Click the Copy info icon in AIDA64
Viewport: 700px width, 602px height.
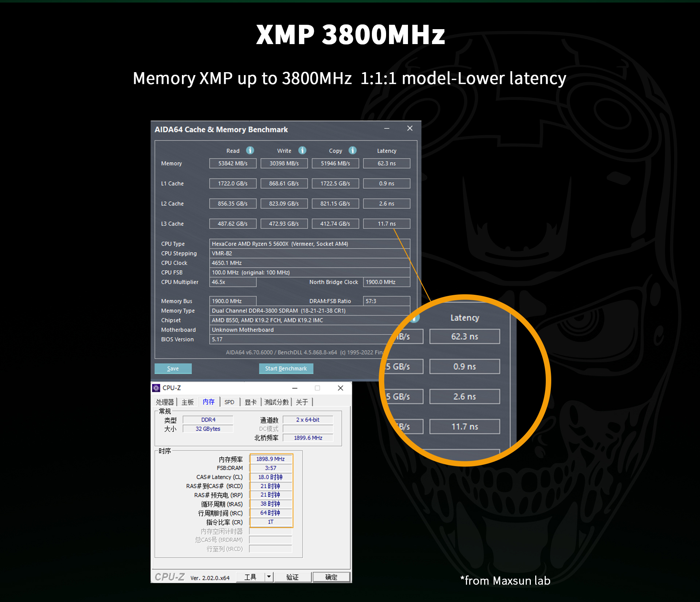(x=353, y=150)
